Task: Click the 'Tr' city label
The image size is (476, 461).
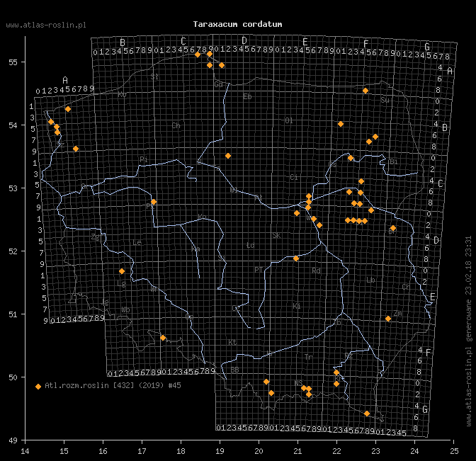Action: (308, 357)
